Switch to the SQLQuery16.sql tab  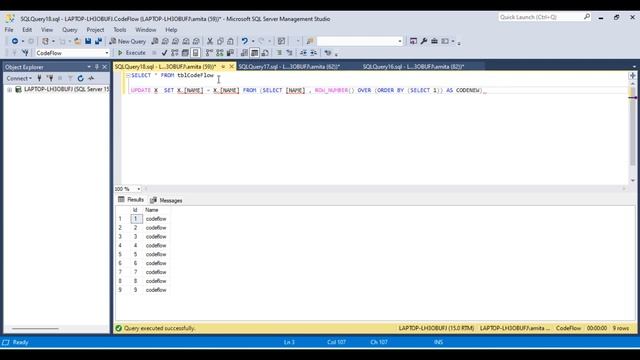tap(413, 67)
